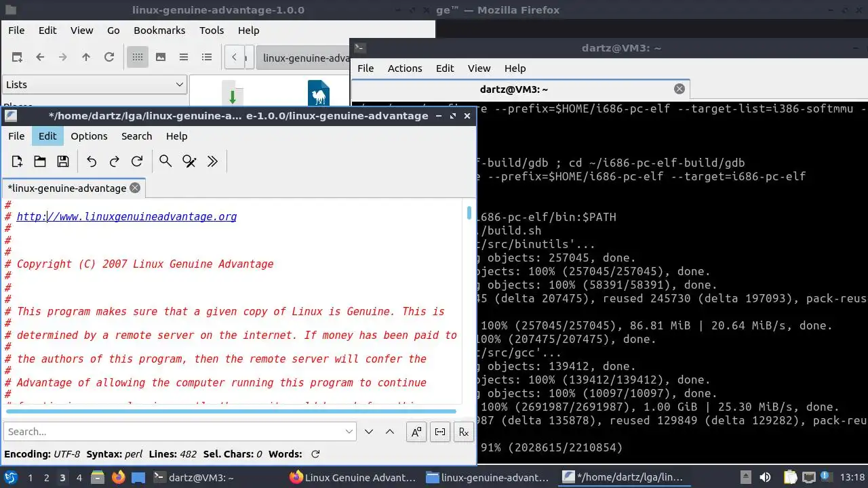868x488 pixels.
Task: Open Find with the magnifier toolbar icon
Action: [x=165, y=161]
